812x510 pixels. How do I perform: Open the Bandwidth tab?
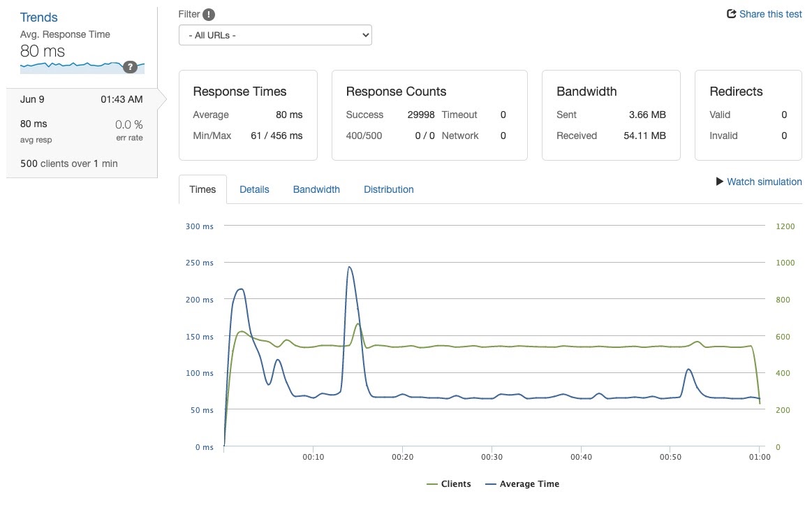click(316, 189)
